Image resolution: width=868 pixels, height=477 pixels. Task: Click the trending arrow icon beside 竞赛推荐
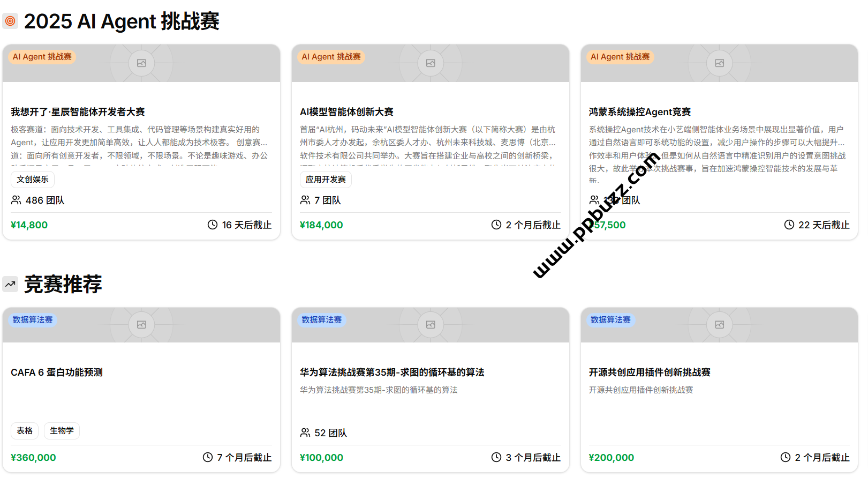(x=10, y=284)
